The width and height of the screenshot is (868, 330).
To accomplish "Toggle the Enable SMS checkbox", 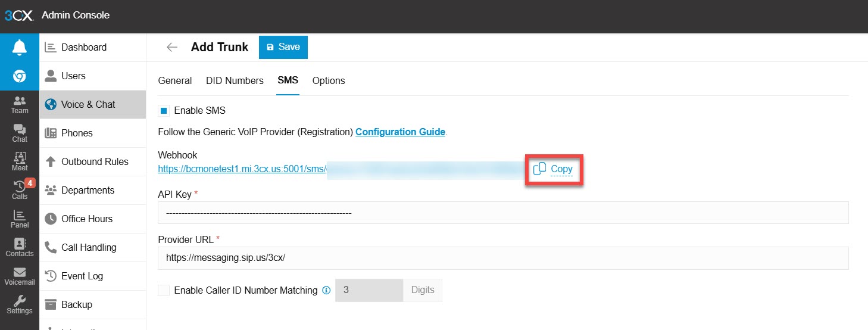I will pos(164,111).
